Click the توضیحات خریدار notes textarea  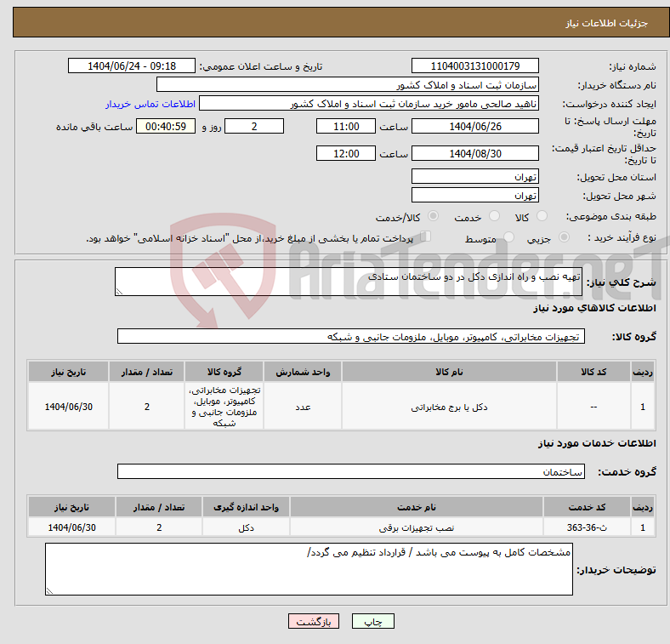point(309,569)
